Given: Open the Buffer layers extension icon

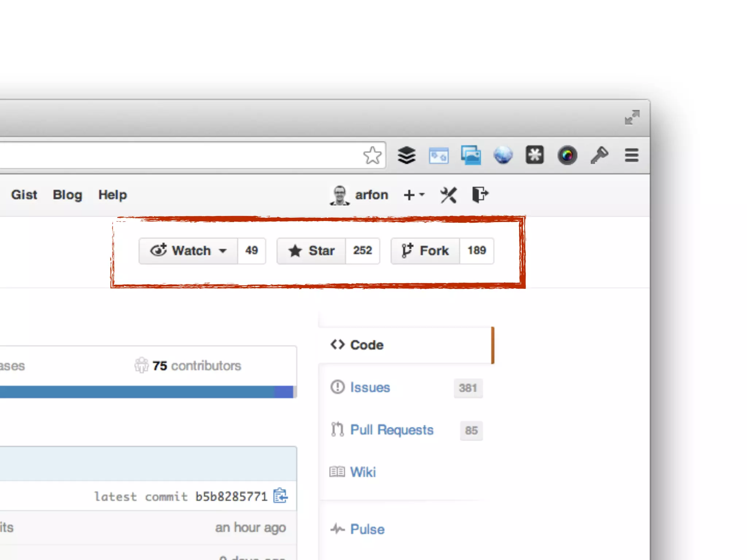Looking at the screenshot, I should click(x=406, y=156).
